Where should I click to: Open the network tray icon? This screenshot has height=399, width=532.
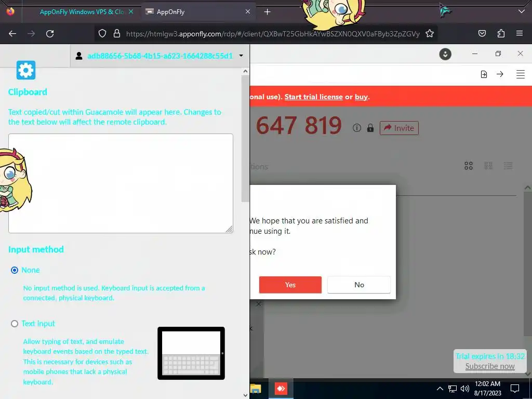click(453, 389)
